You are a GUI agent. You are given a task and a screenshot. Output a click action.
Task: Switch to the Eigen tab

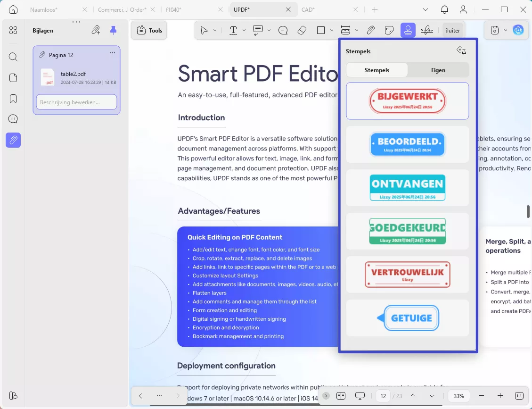click(438, 70)
